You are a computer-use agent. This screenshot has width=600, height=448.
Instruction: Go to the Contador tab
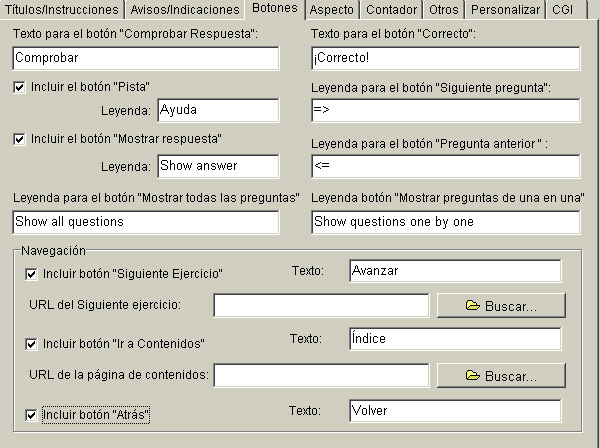click(x=392, y=9)
